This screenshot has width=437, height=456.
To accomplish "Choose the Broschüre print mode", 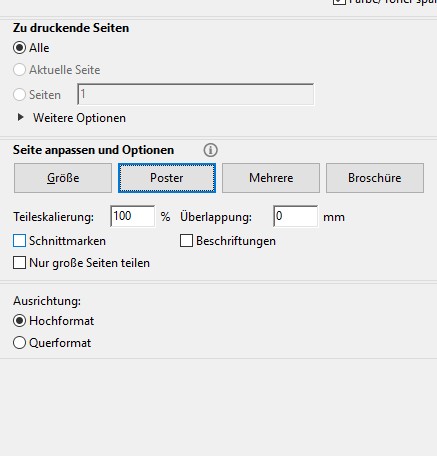I will (x=375, y=178).
